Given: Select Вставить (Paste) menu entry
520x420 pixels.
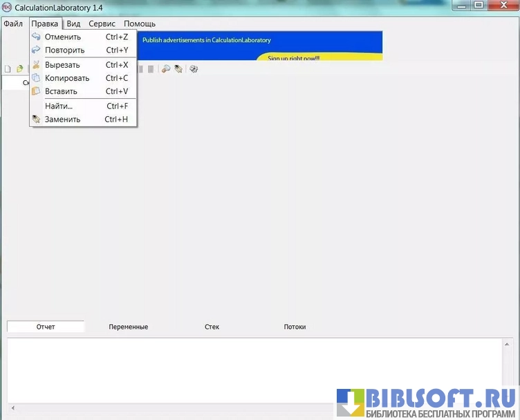Looking at the screenshot, I should pyautogui.click(x=61, y=91).
